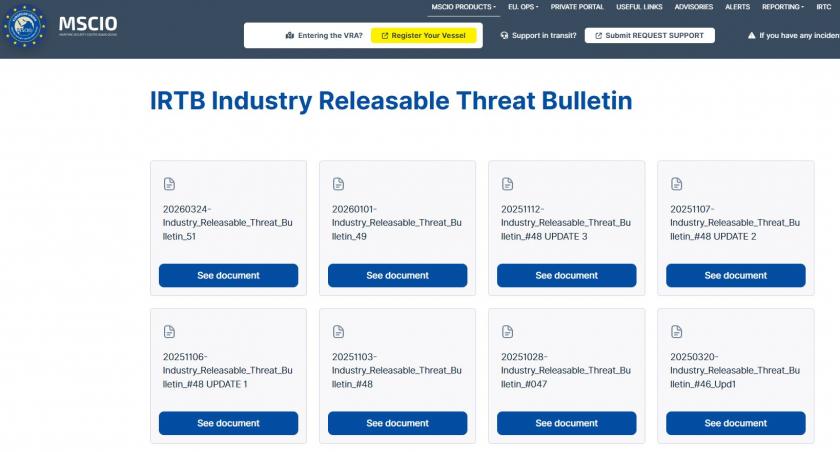
Task: Click the 20251106 #48 UPDATE 1 file name
Action: click(x=228, y=371)
